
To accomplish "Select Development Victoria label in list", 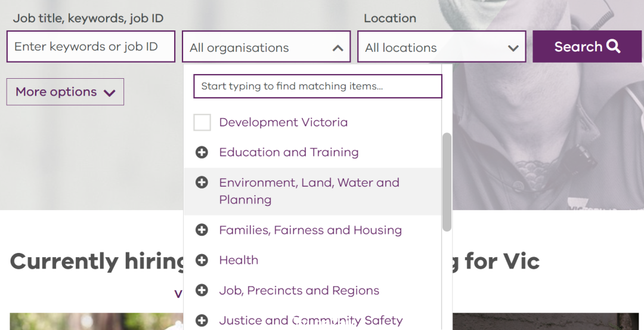I will (283, 122).
